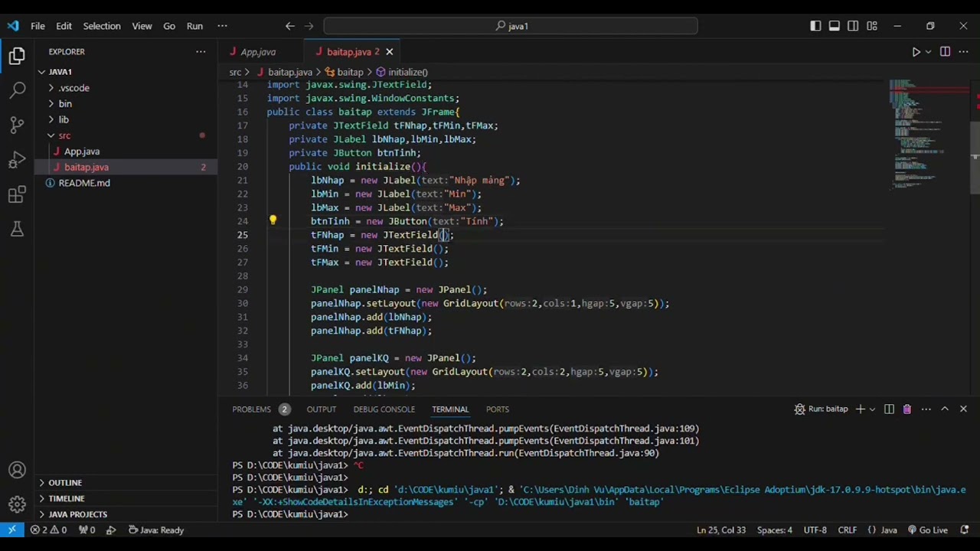Screen dimensions: 980x551
Task: Toggle panel visibility layout button
Action: click(x=834, y=26)
